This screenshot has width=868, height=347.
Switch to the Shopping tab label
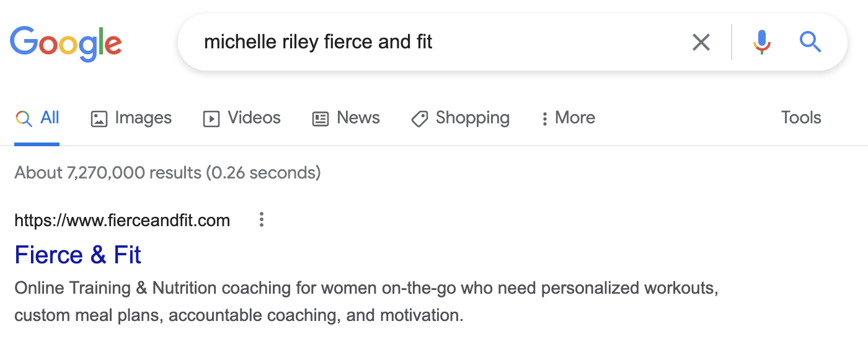pos(472,118)
